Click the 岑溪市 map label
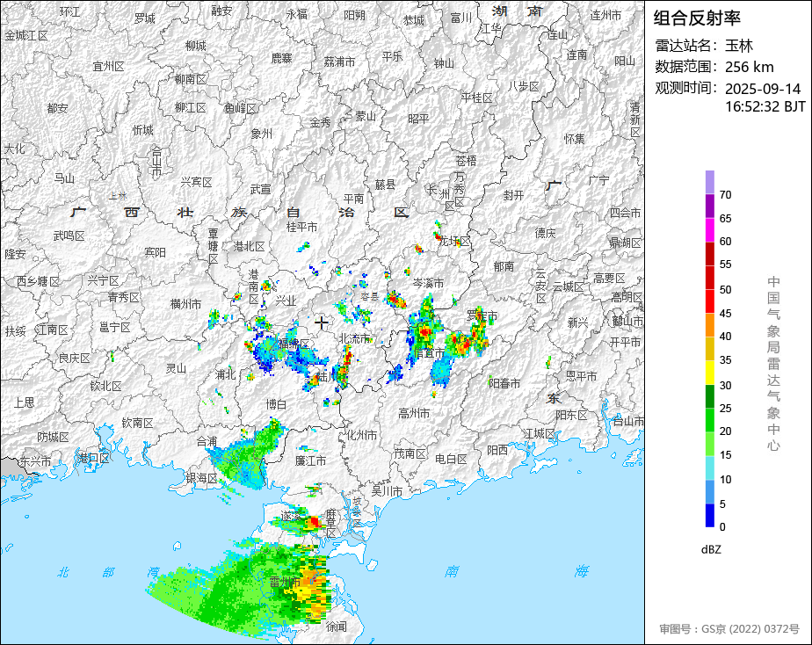The width and height of the screenshot is (812, 645). click(428, 284)
